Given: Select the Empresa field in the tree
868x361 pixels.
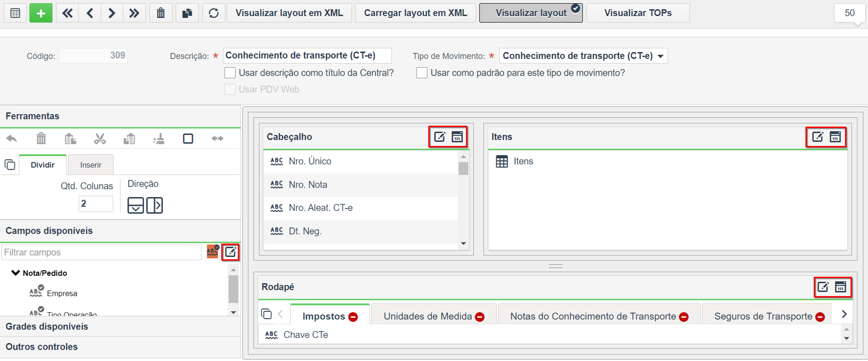Looking at the screenshot, I should point(62,293).
